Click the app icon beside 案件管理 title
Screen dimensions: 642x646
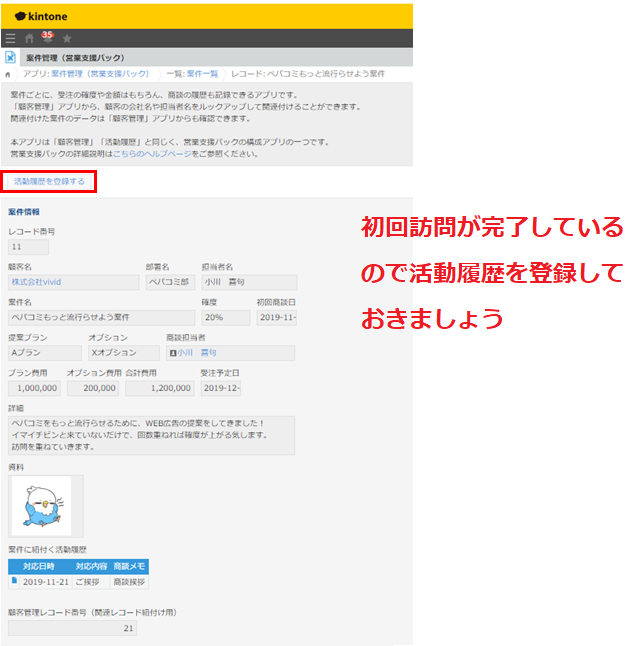[x=10, y=57]
